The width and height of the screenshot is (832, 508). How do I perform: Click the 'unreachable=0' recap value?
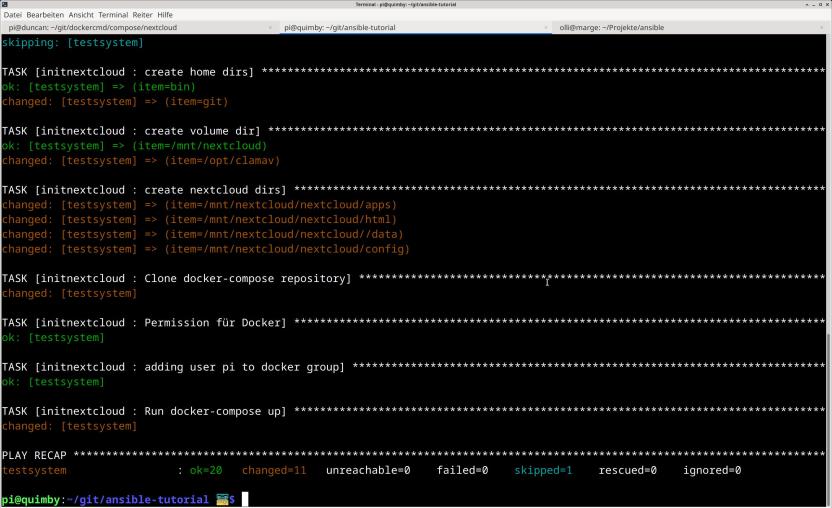pos(368,470)
